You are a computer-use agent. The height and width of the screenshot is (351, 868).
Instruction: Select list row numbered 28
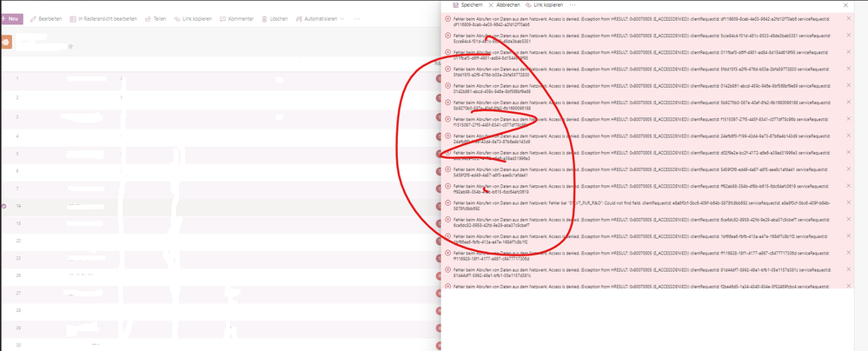click(x=221, y=310)
